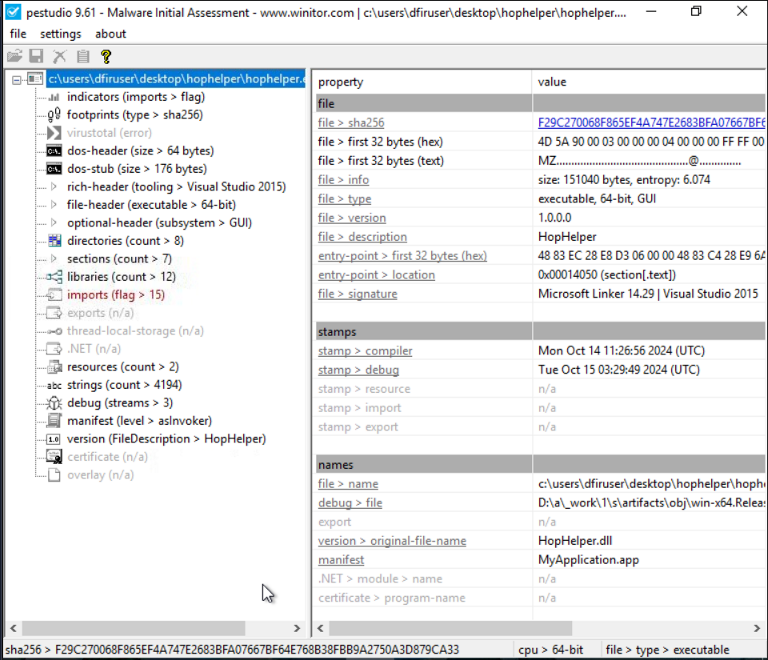Expand the optional-header tree node

tap(54, 223)
